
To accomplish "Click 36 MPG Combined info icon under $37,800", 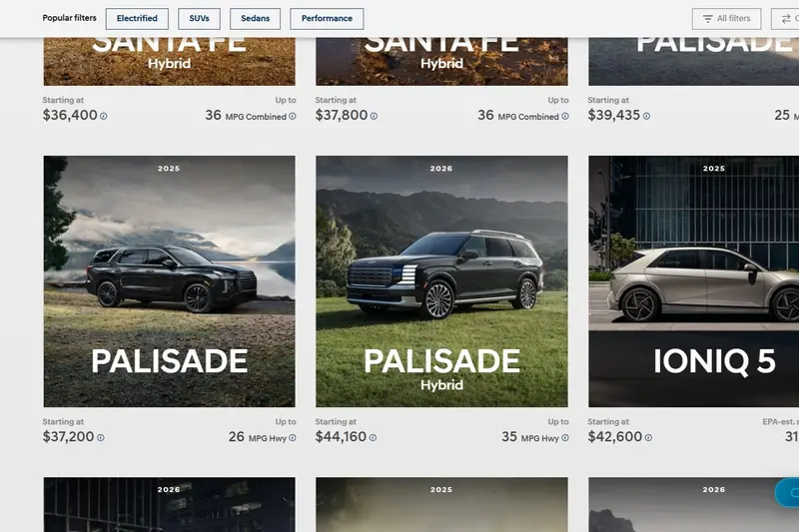I will click(x=565, y=116).
